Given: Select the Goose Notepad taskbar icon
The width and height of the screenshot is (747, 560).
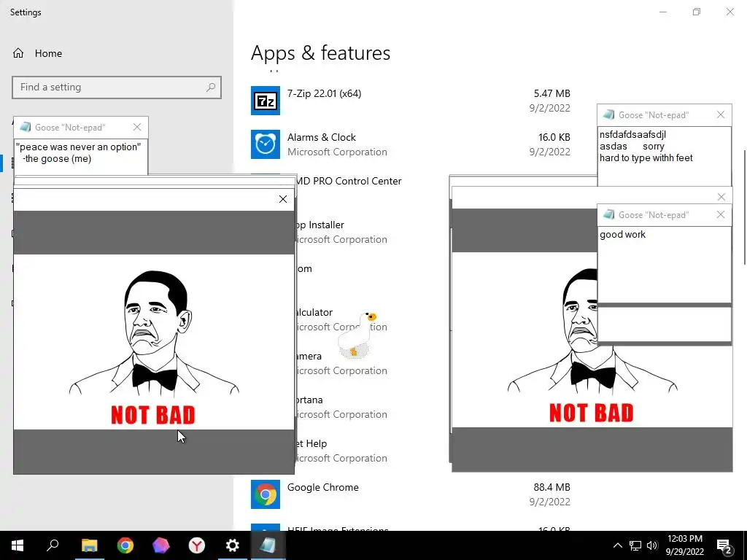Looking at the screenshot, I should click(268, 545).
